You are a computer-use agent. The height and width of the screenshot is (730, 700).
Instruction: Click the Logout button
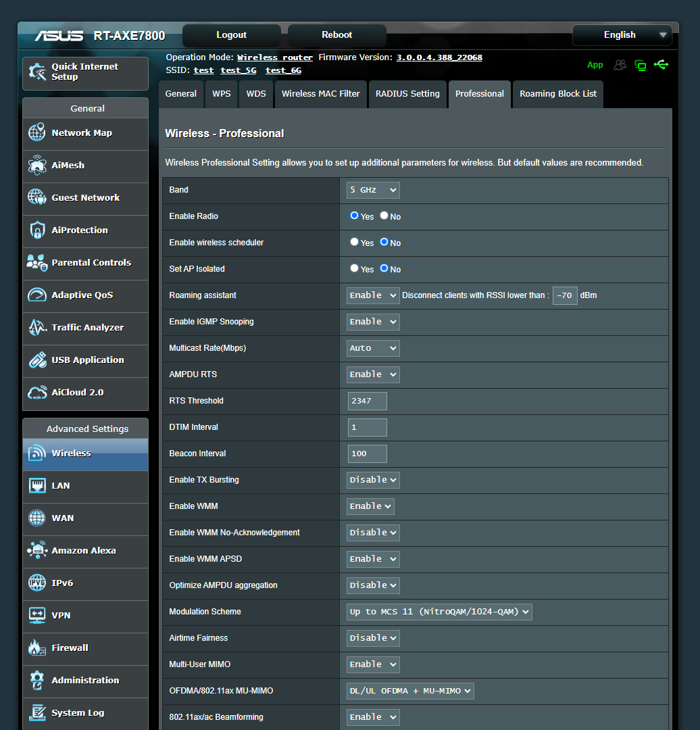[x=231, y=35]
